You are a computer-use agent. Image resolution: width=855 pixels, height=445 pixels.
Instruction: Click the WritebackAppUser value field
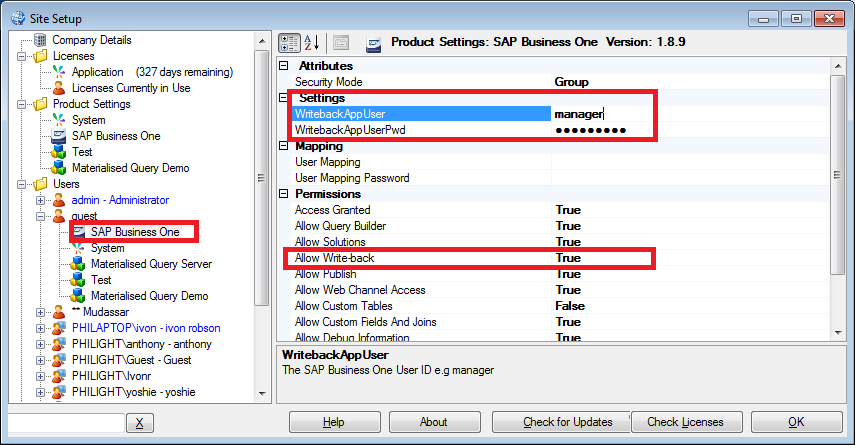691,114
